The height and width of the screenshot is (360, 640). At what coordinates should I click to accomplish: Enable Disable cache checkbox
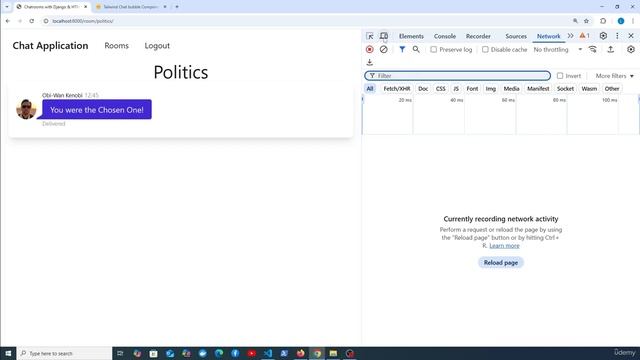(485, 49)
